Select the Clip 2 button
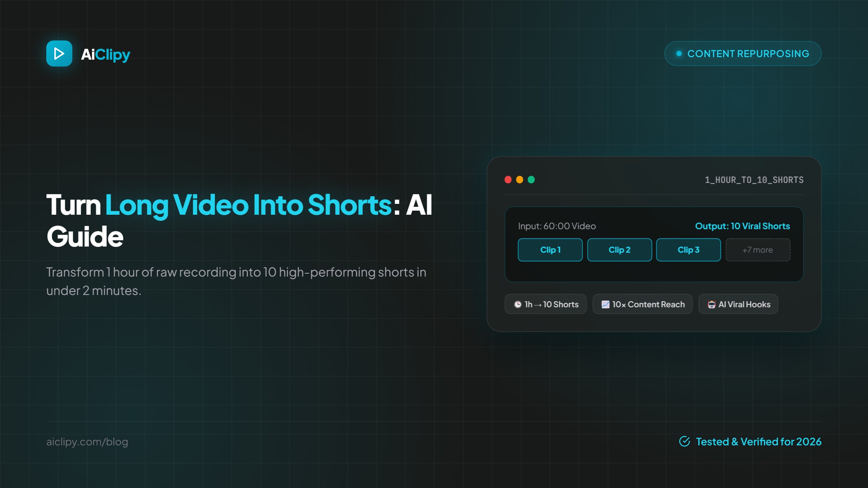Viewport: 868px width, 488px height. pyautogui.click(x=620, y=250)
